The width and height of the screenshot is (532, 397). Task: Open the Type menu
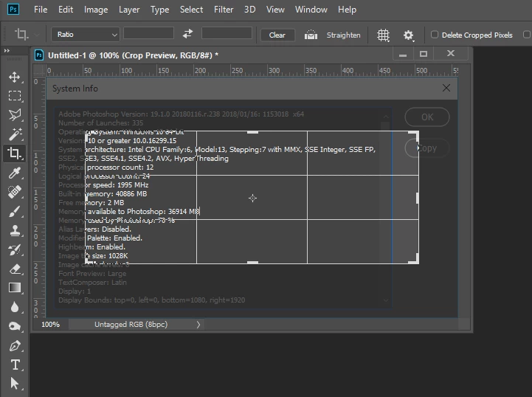click(160, 10)
